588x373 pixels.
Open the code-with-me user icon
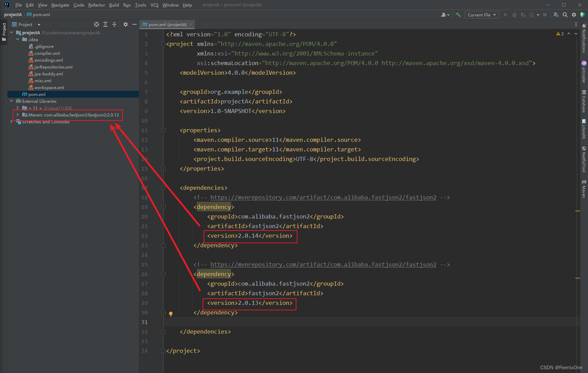coord(445,15)
